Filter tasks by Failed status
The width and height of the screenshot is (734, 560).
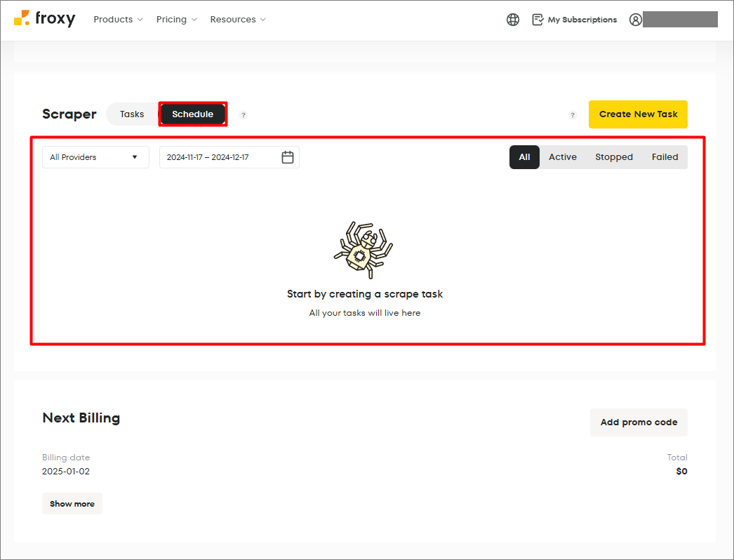tap(665, 157)
